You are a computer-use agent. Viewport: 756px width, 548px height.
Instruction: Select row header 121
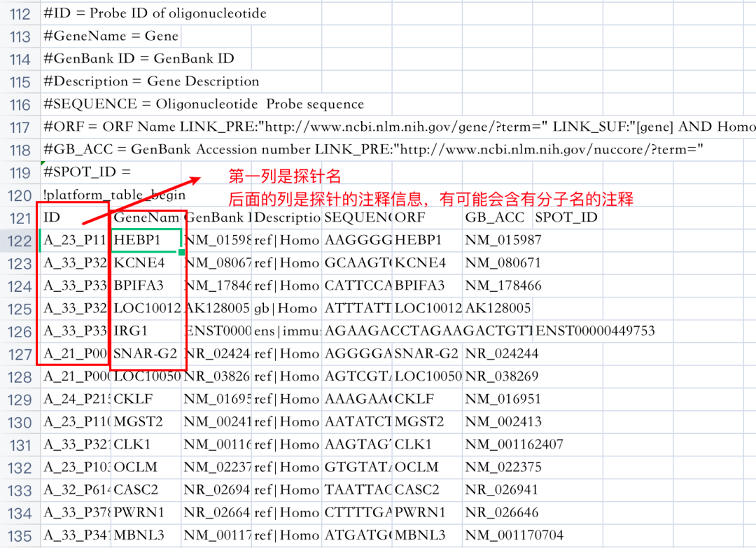(20, 218)
